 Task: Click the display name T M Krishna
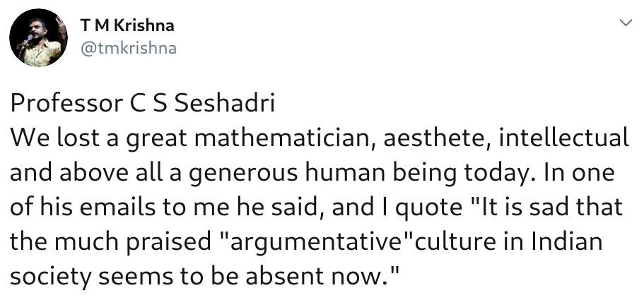127,26
